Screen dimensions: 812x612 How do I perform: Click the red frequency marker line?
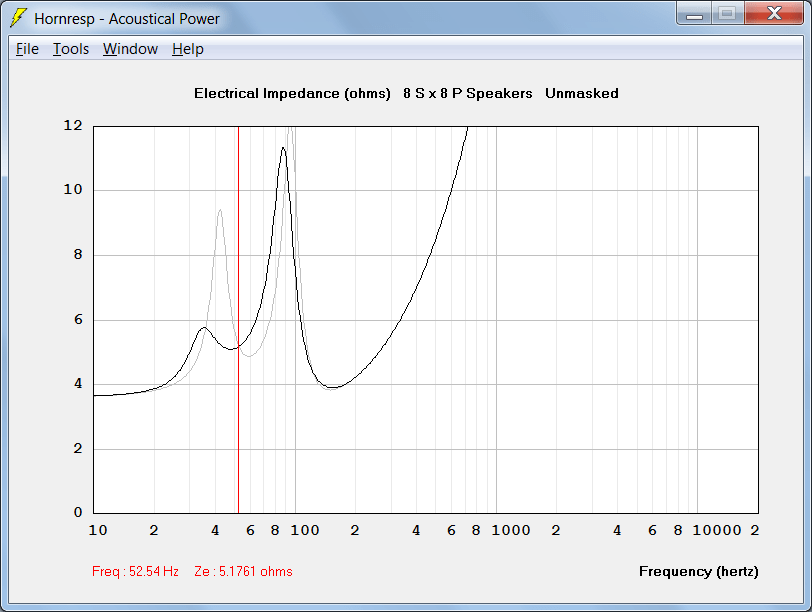(238, 320)
